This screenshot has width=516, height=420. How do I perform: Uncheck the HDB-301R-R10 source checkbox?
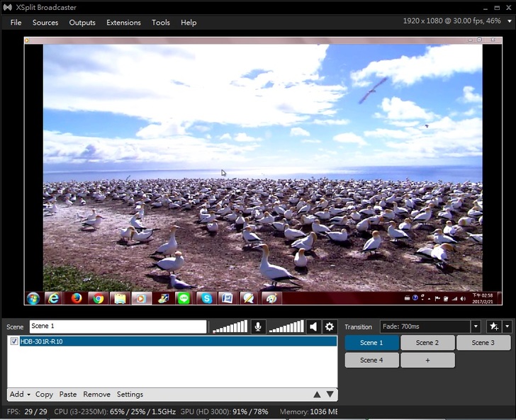pos(14,341)
